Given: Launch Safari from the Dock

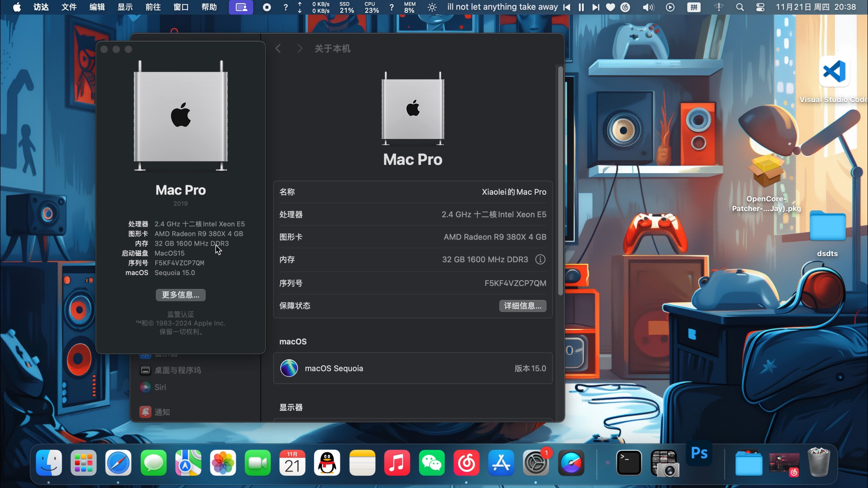Looking at the screenshot, I should (118, 463).
